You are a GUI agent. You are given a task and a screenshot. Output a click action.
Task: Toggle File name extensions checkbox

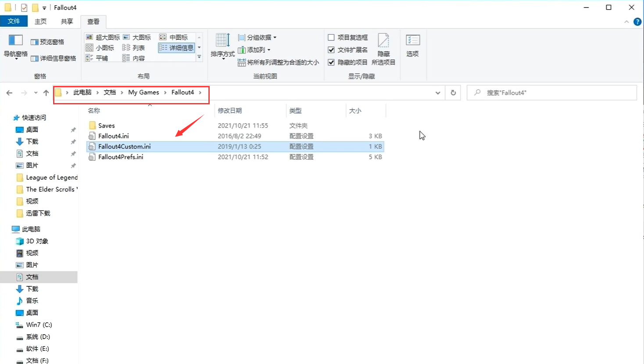point(348,50)
